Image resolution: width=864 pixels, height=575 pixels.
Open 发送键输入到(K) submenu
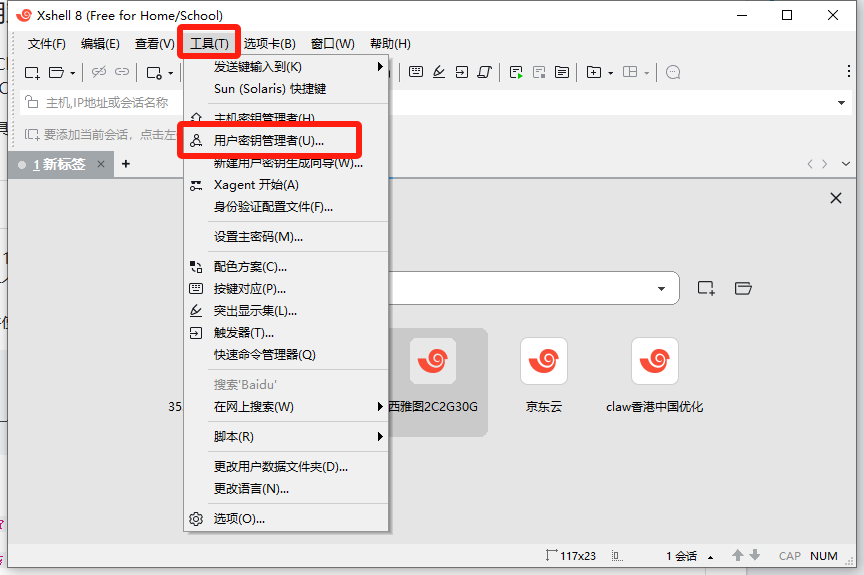tap(286, 67)
